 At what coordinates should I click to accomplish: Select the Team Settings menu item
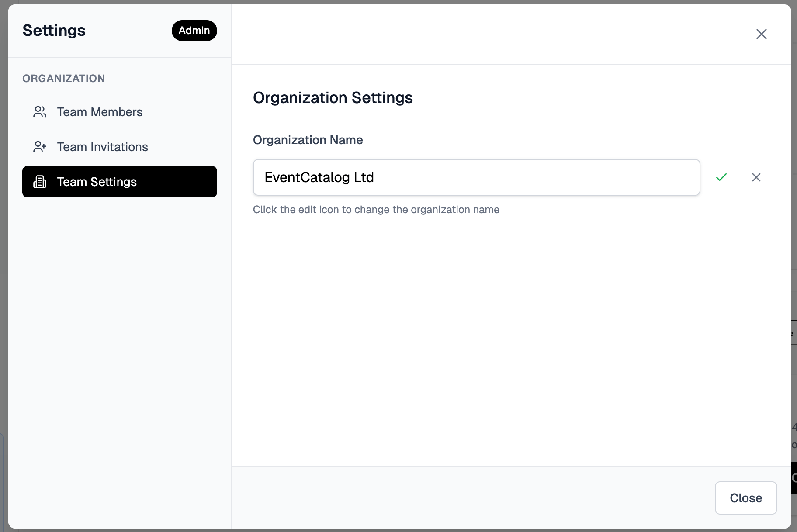click(119, 182)
